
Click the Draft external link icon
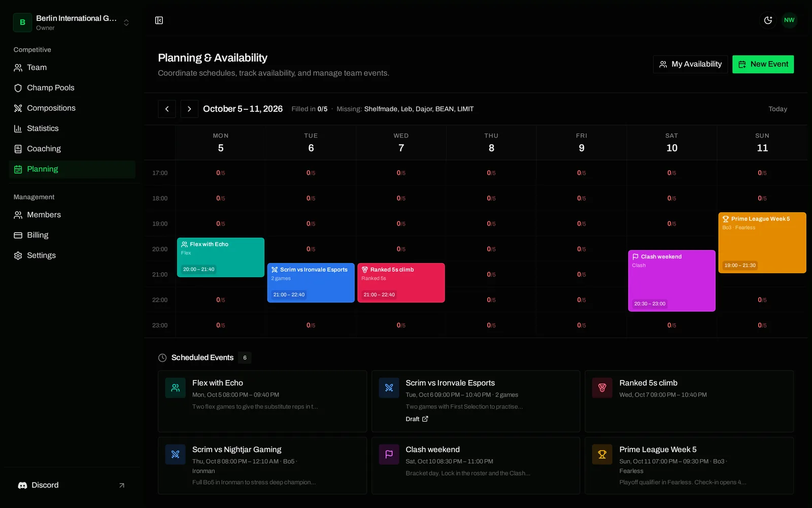click(x=425, y=419)
